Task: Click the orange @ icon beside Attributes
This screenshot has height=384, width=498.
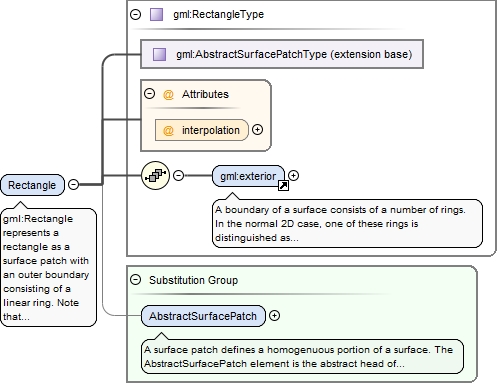Action: click(168, 95)
